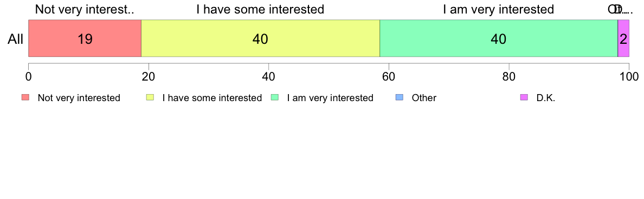The width and height of the screenshot is (644, 199).
Task: Click the 'Not very interested' legend label
Action: point(79,98)
